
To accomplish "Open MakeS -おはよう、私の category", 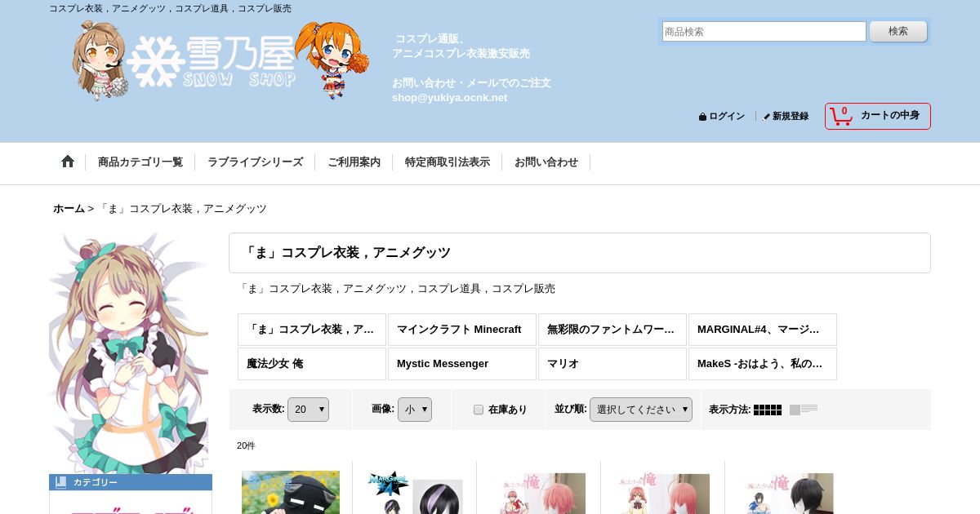I will tap(763, 364).
